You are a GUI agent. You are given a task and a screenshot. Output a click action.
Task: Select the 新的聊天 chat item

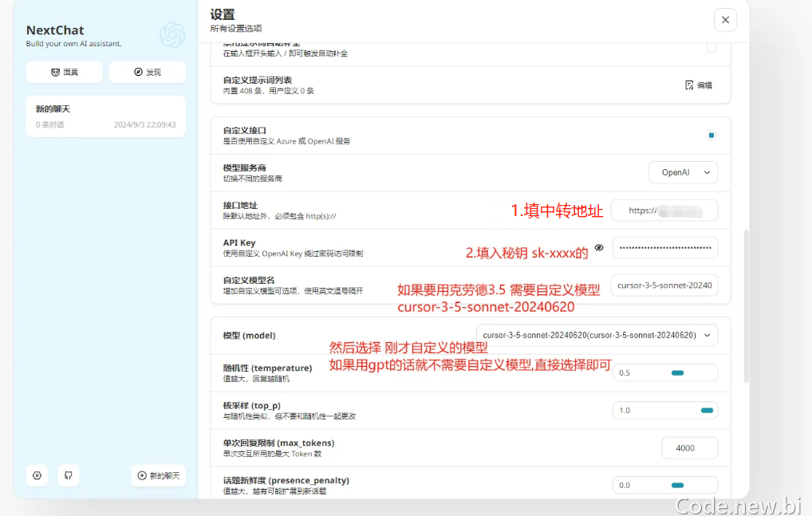[x=105, y=116]
